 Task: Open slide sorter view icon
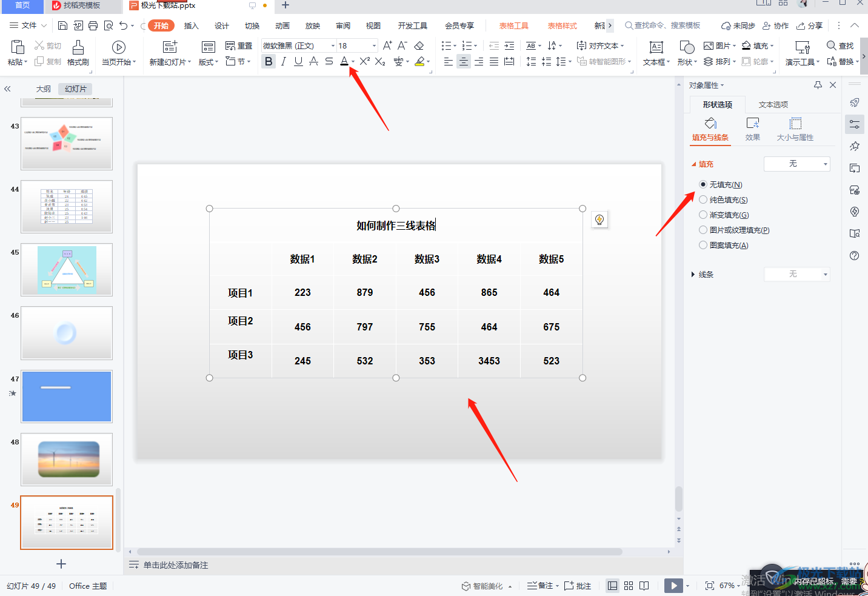(x=629, y=586)
